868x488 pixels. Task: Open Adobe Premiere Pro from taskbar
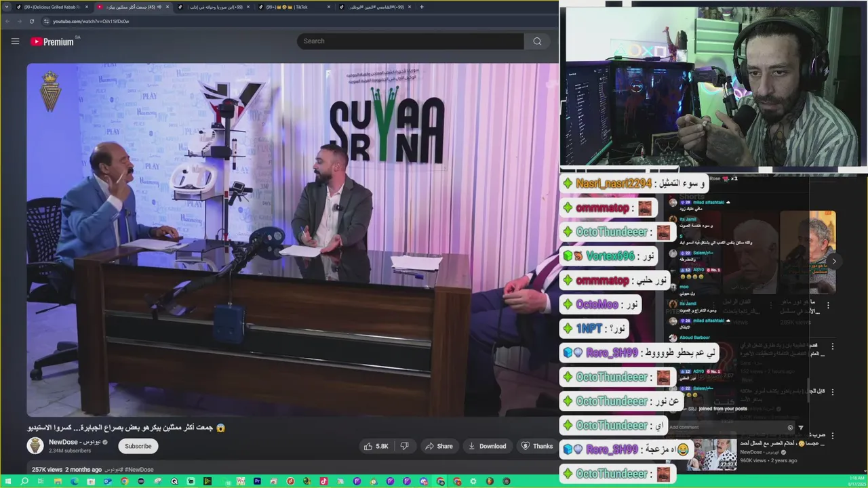click(257, 481)
